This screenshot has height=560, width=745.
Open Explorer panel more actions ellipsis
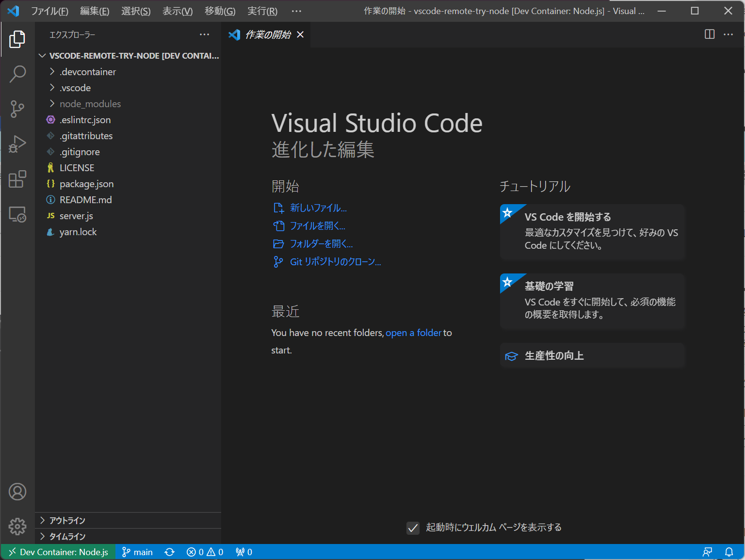[205, 34]
